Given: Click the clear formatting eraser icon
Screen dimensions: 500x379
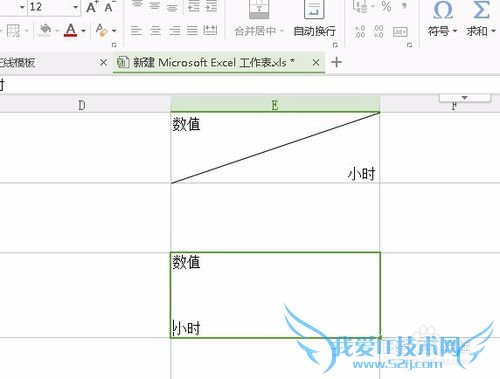Looking at the screenshot, I should [101, 30].
